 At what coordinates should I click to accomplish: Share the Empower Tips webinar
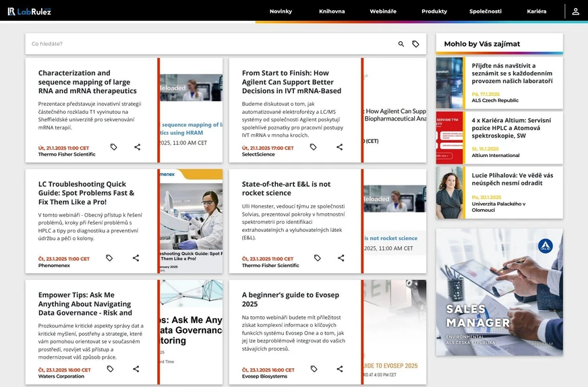pyautogui.click(x=136, y=369)
